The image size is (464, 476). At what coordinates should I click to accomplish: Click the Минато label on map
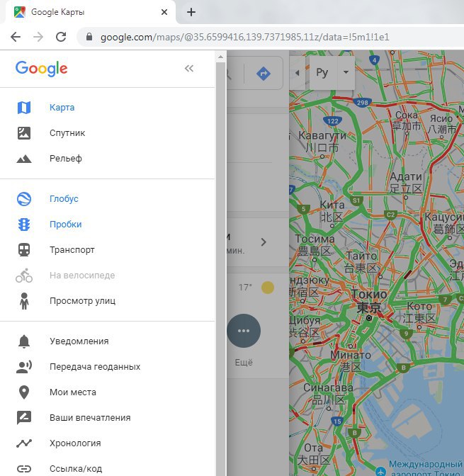pyautogui.click(x=351, y=355)
